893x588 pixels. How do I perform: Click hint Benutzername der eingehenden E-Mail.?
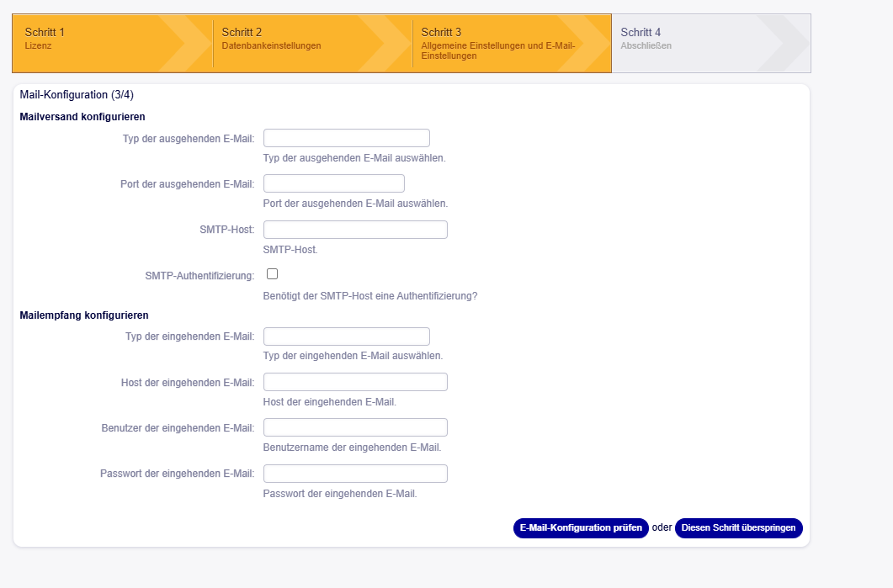(x=352, y=448)
